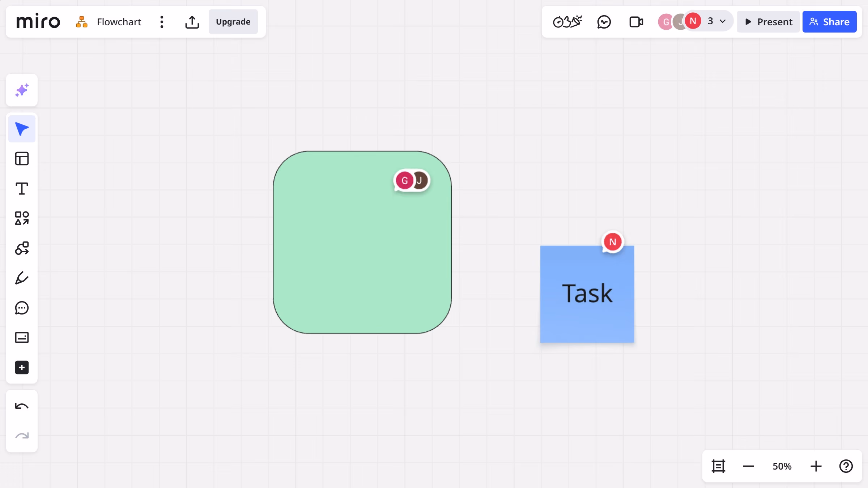The image size is (868, 488).
Task: Open board menu three dots
Action: (162, 22)
